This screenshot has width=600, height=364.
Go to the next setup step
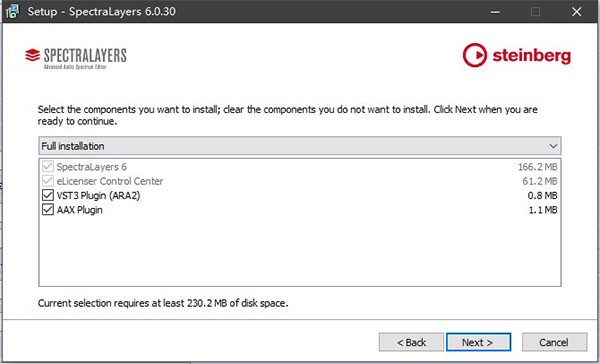(x=478, y=342)
